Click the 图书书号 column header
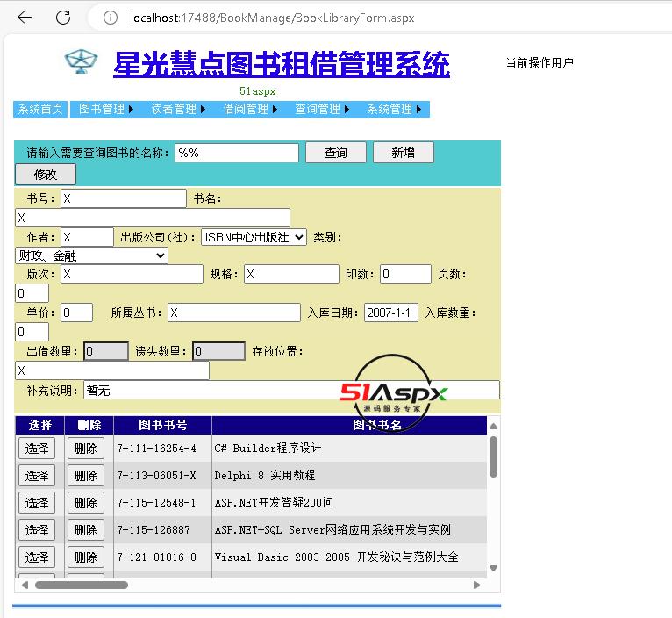 [x=163, y=425]
